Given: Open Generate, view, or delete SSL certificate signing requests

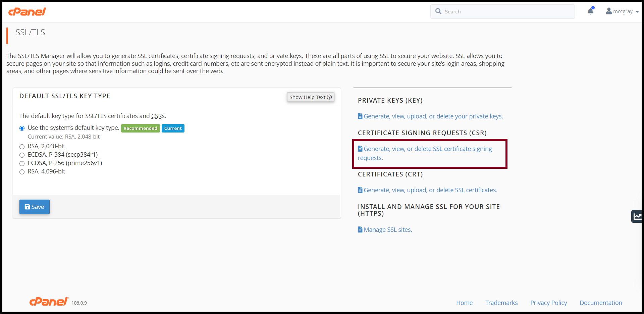Looking at the screenshot, I should [425, 153].
